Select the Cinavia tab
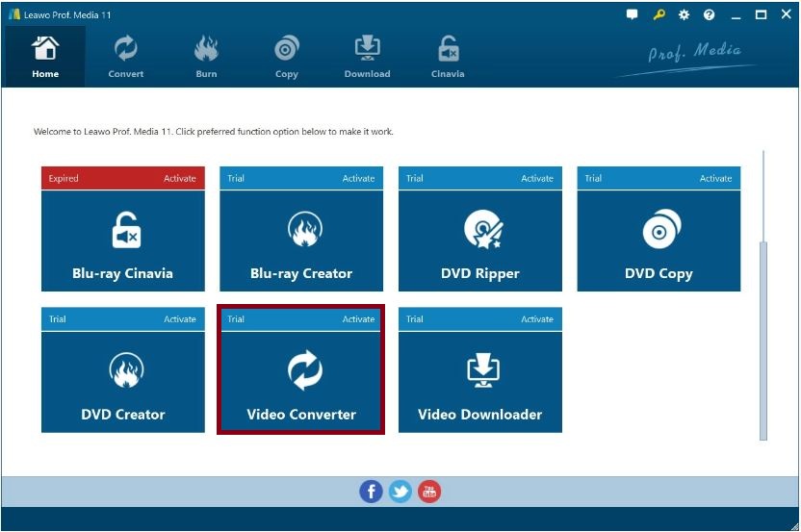The image size is (801, 532). tap(448, 57)
